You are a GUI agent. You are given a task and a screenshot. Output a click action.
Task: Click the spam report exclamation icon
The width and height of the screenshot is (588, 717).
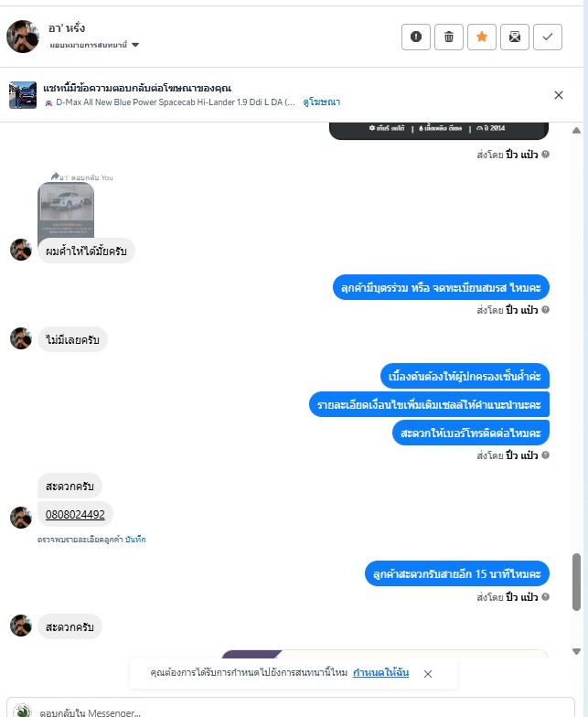(x=415, y=37)
